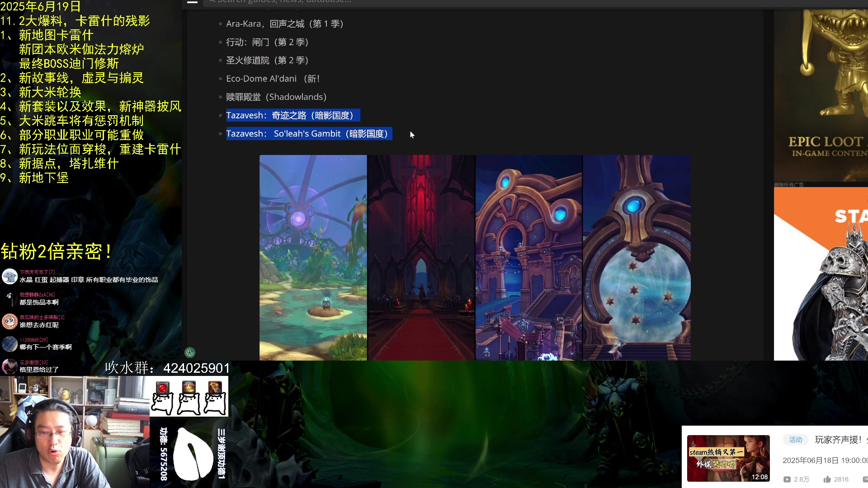Image resolution: width=868 pixels, height=488 pixels.
Task: Click the golden weapon ability icon
Action: click(x=215, y=388)
